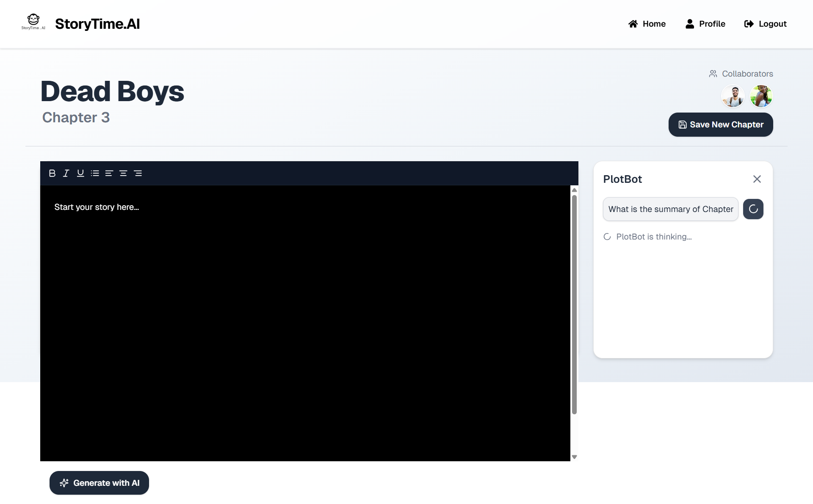Enable underline formatting in the toolbar
Image resolution: width=813 pixels, height=504 pixels.
(x=80, y=173)
